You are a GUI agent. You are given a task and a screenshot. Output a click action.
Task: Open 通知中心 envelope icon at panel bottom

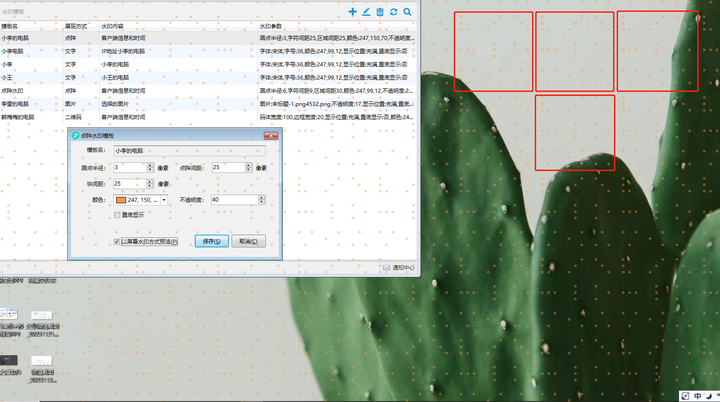tap(387, 268)
